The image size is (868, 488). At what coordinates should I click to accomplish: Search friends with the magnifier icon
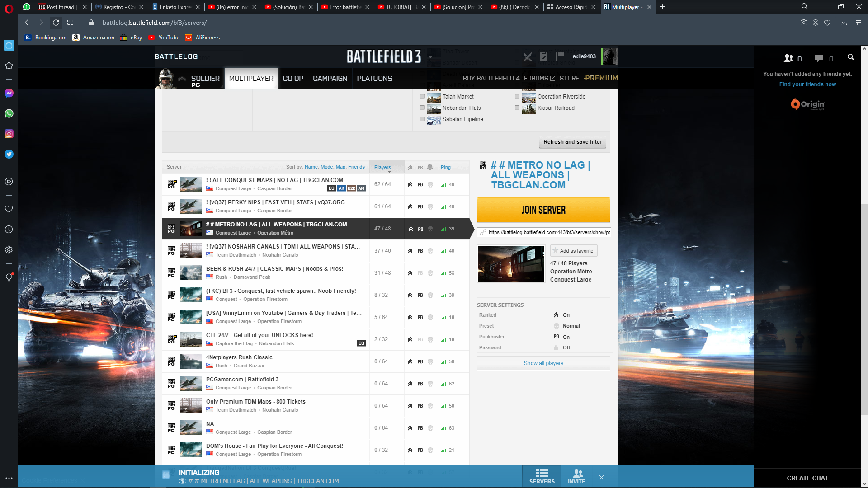(850, 57)
